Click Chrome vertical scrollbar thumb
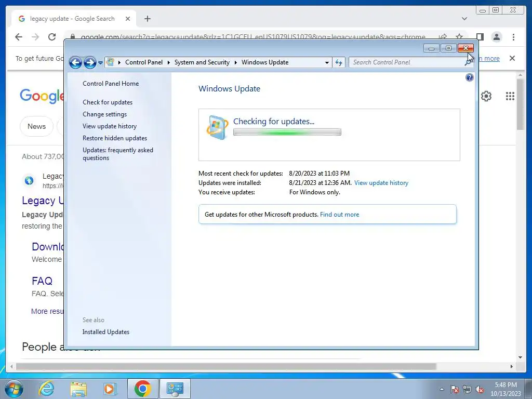 (x=520, y=104)
